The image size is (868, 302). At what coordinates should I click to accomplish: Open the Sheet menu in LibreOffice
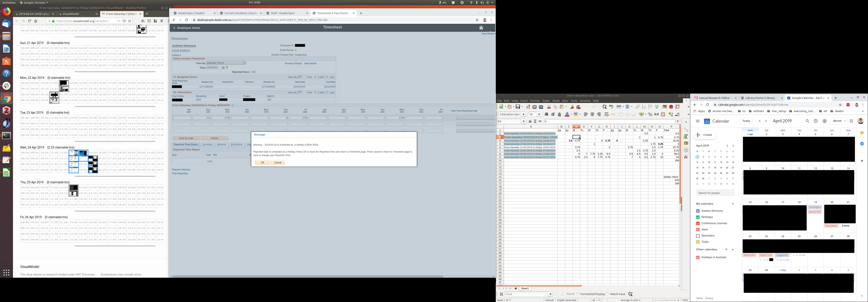[x=556, y=101]
